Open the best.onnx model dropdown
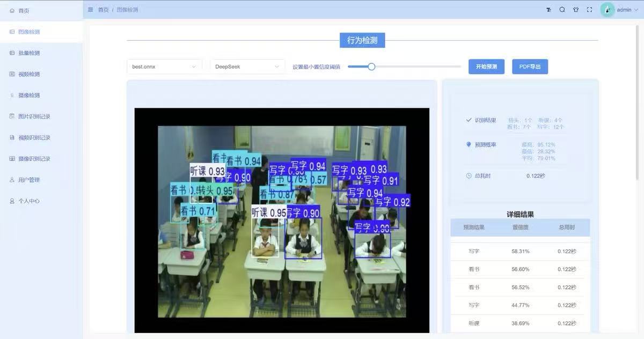Image resolution: width=644 pixels, height=339 pixels. tap(164, 67)
